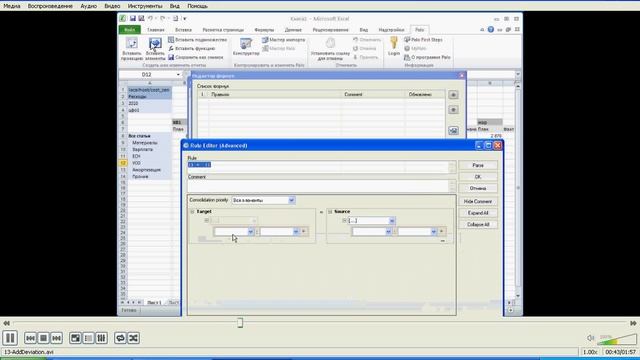Click the Hide Comment button
Image resolution: width=640 pixels, height=360 pixels.
pyautogui.click(x=478, y=201)
